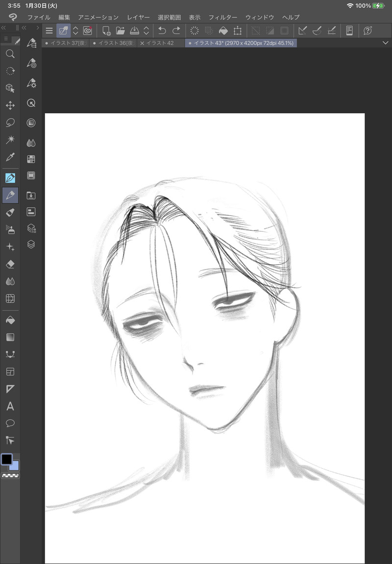Viewport: 392px width, 564px height.
Task: Open the Layer stack palette
Action: (x=31, y=245)
